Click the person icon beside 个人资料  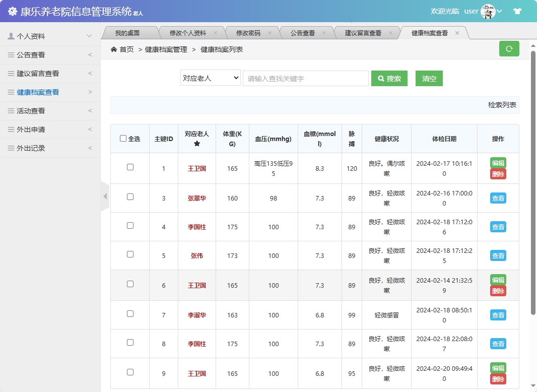(11, 36)
